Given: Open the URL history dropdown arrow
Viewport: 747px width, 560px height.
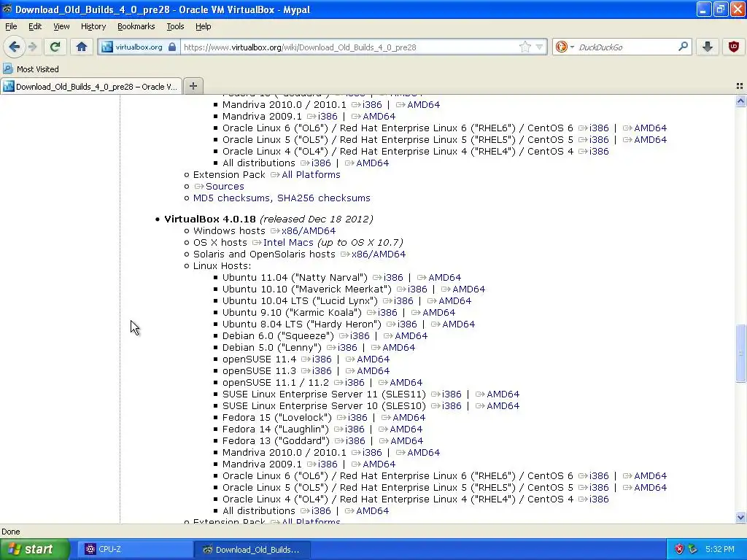Looking at the screenshot, I should click(539, 47).
